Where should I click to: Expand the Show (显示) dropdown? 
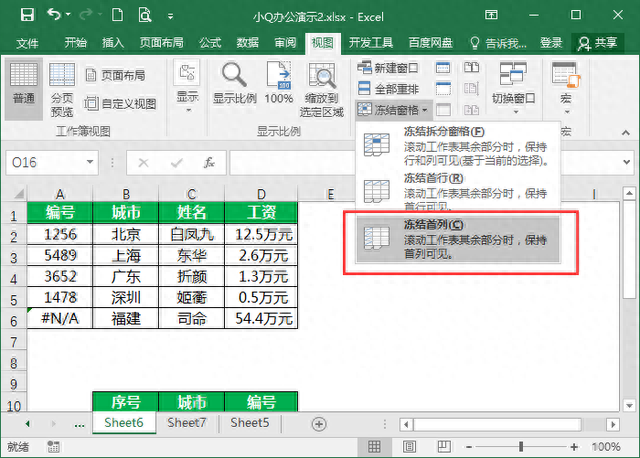187,87
